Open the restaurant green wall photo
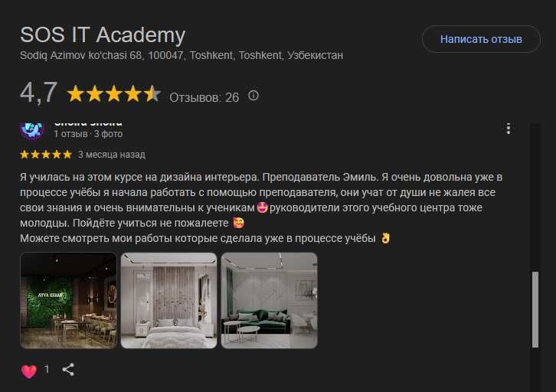The height and width of the screenshot is (392, 556). 68,300
